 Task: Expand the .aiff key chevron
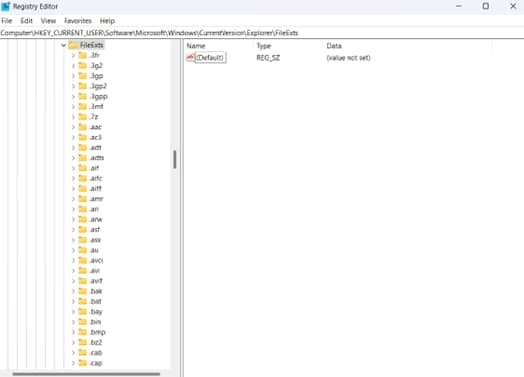point(73,188)
